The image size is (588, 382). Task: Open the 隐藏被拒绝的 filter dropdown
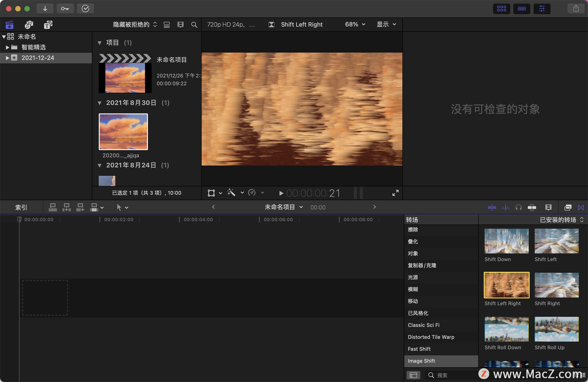tap(135, 24)
